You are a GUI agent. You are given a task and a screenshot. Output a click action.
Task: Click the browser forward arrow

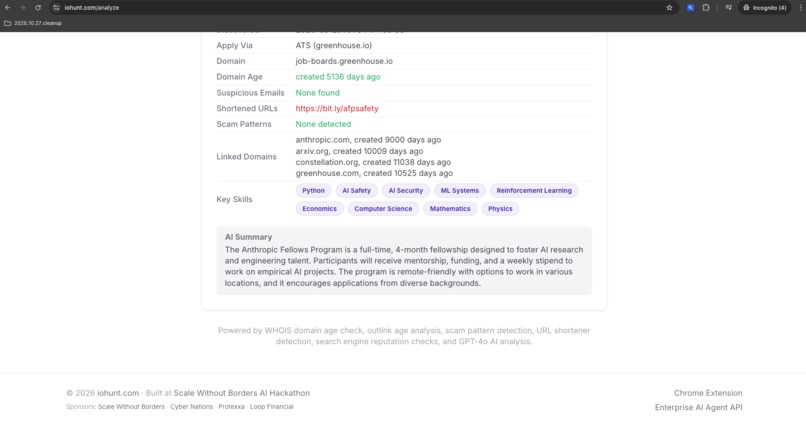(23, 8)
